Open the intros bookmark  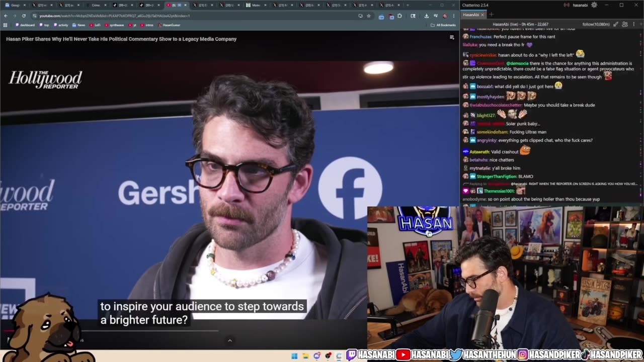click(x=147, y=25)
